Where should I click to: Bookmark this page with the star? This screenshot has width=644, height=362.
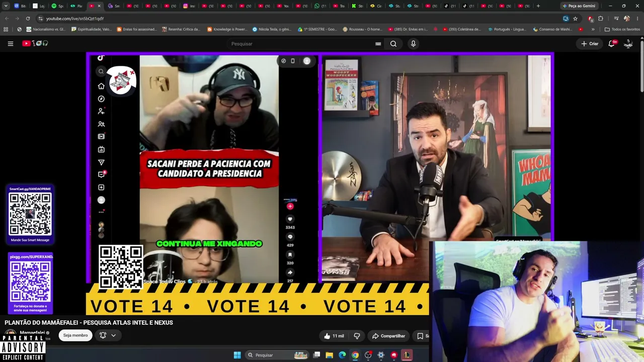575,19
